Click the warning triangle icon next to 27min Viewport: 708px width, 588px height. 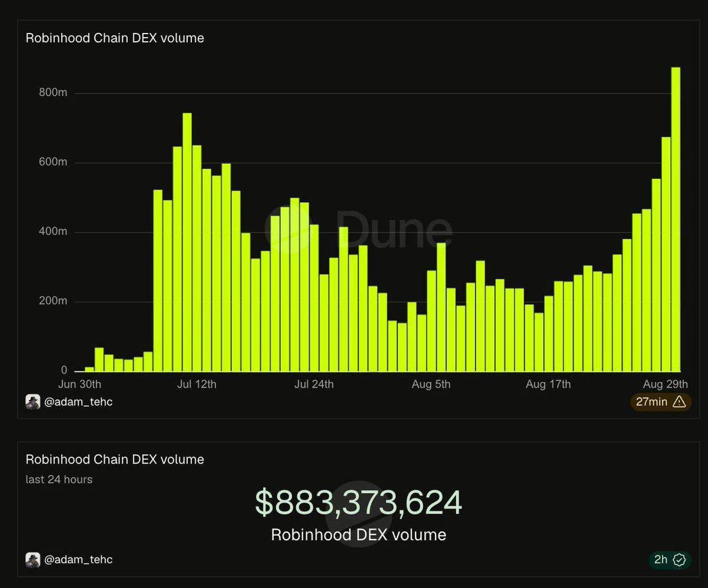coord(678,402)
